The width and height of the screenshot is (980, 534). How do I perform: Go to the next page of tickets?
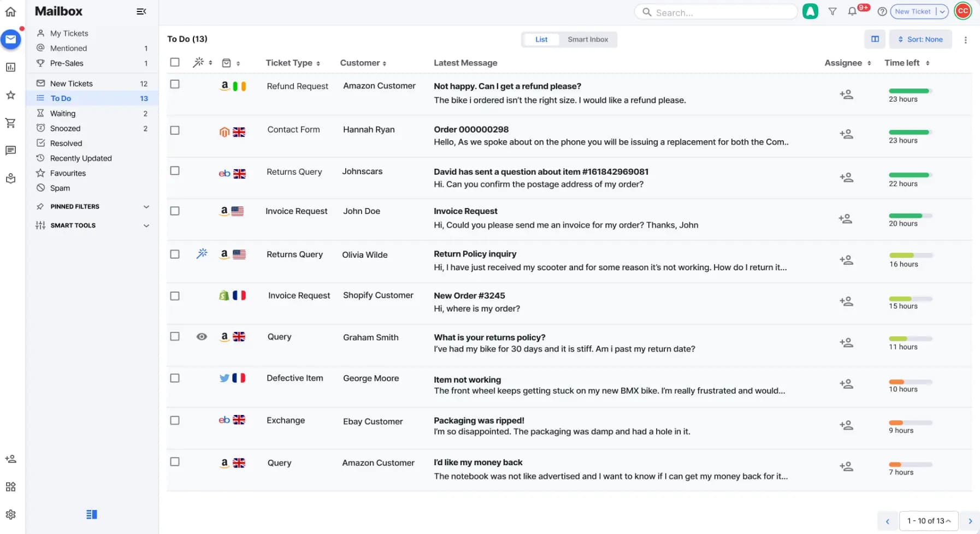coord(970,521)
